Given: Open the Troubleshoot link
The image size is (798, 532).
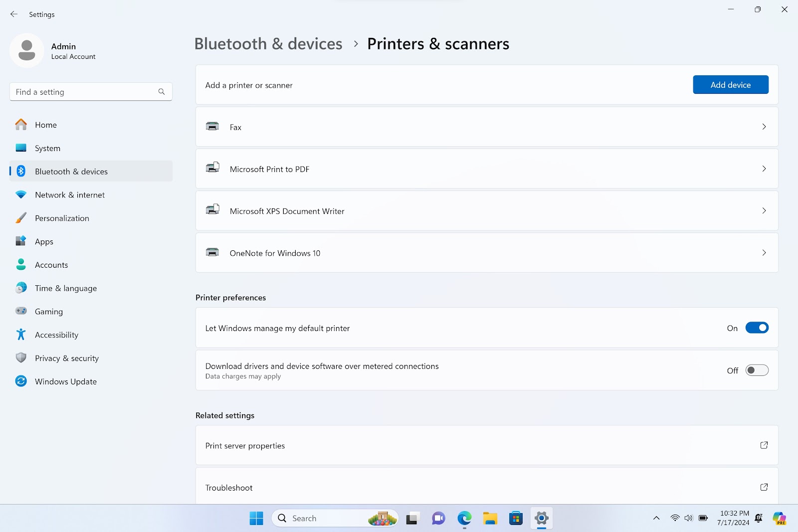Looking at the screenshot, I should coord(487,487).
